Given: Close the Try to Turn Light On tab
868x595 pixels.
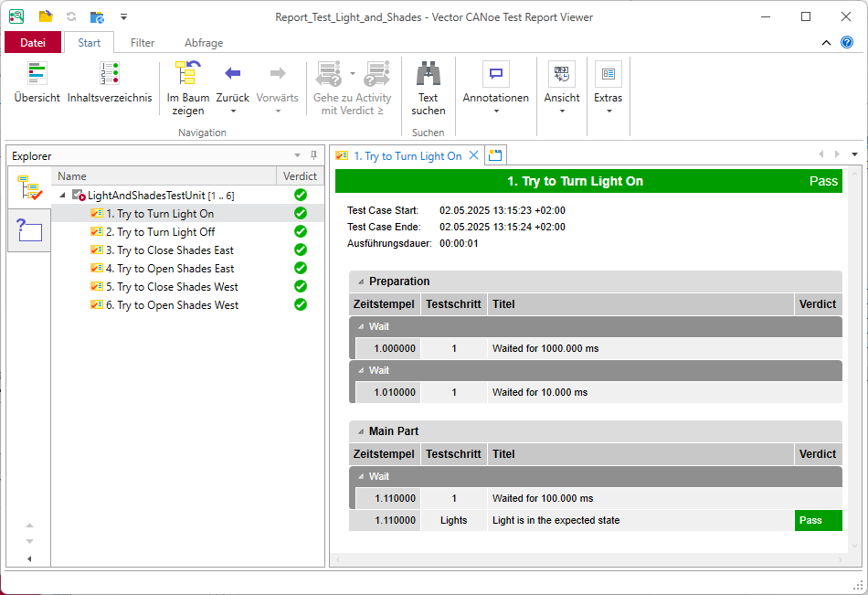Looking at the screenshot, I should 473,155.
